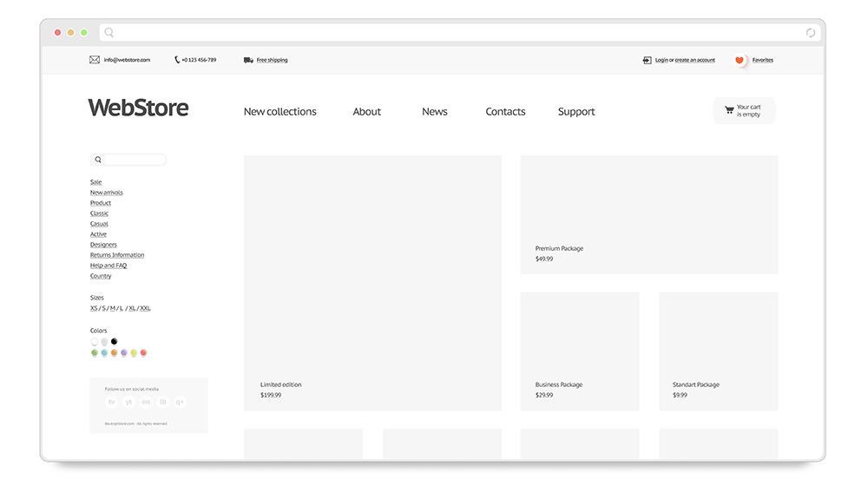Go to the Support navigation item
Screen dimensions: 868x486
pyautogui.click(x=576, y=112)
